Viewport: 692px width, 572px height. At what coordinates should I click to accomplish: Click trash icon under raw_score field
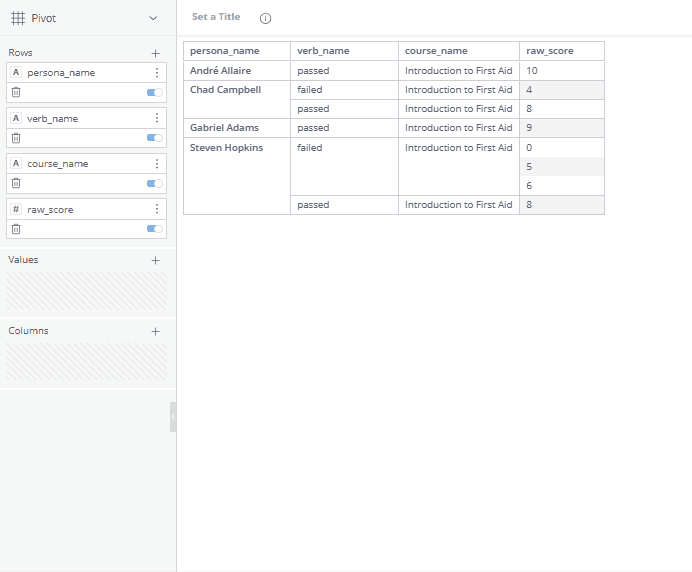pos(16,229)
